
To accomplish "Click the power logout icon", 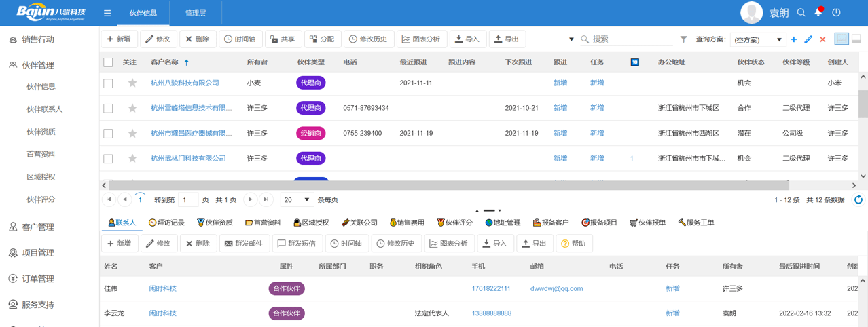I will (x=836, y=12).
